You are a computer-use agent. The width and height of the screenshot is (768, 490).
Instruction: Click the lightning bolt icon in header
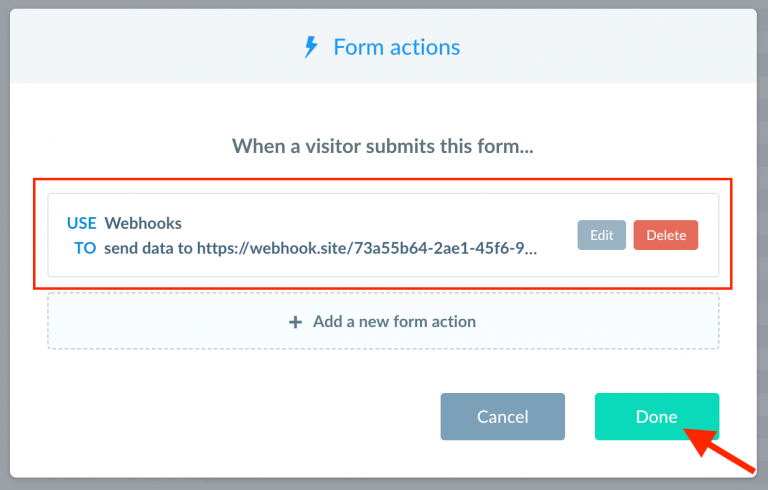[310, 47]
